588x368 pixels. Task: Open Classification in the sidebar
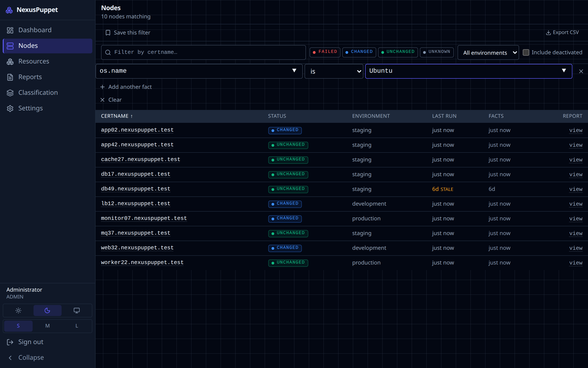47,92
